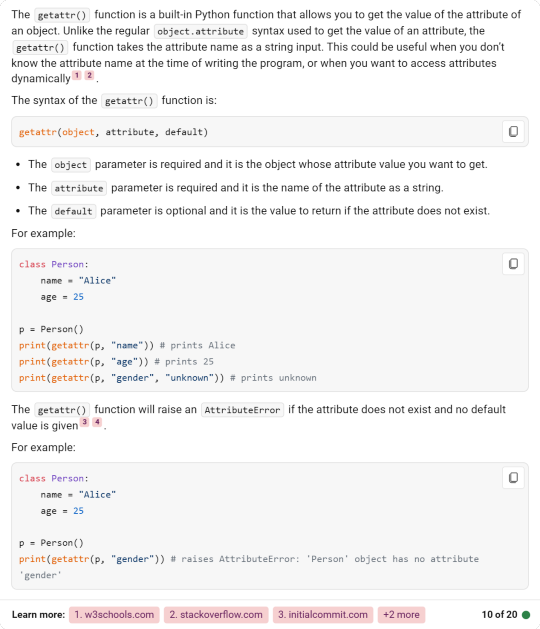The height and width of the screenshot is (629, 540).
Task: Click the 'Learn more:' label
Action: [39, 615]
